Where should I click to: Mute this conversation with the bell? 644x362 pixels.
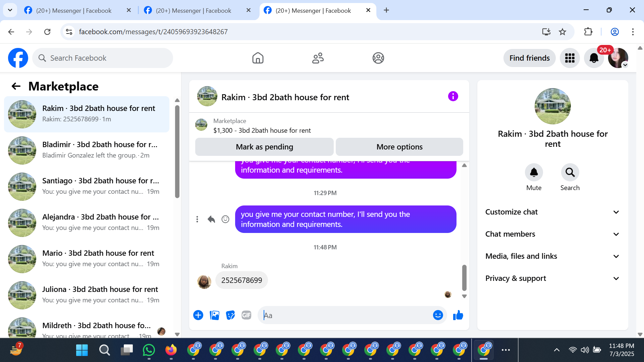coord(534,172)
